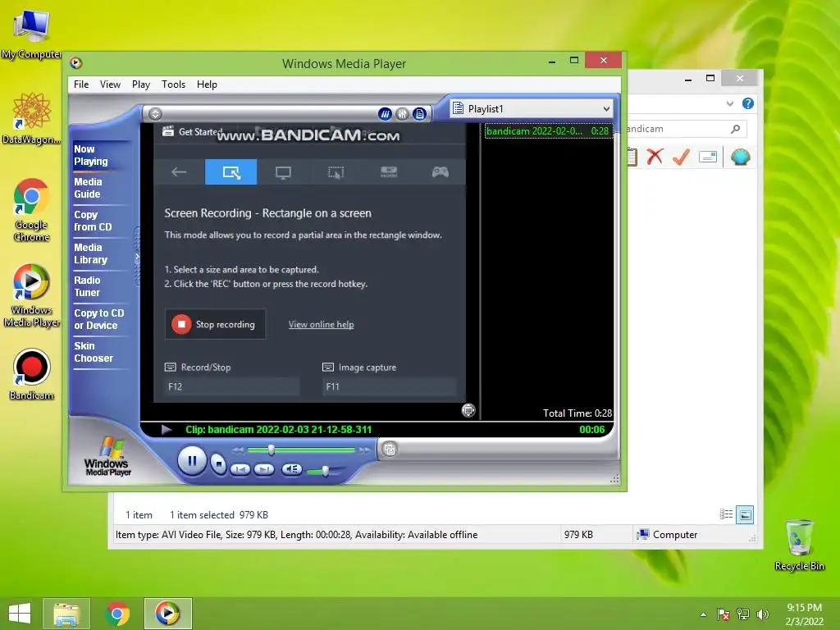Screen dimensions: 840x630
Task: Click the orange checkmark icon in Explorer
Action: pyautogui.click(x=681, y=157)
